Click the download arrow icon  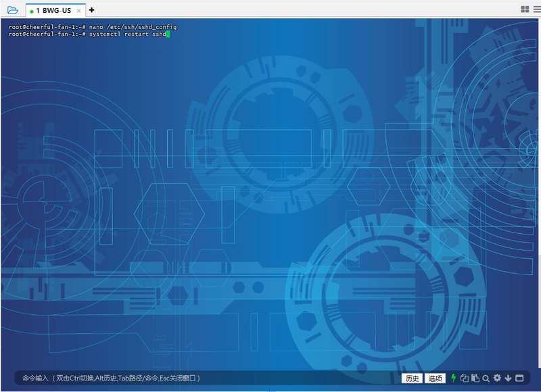pos(508,378)
